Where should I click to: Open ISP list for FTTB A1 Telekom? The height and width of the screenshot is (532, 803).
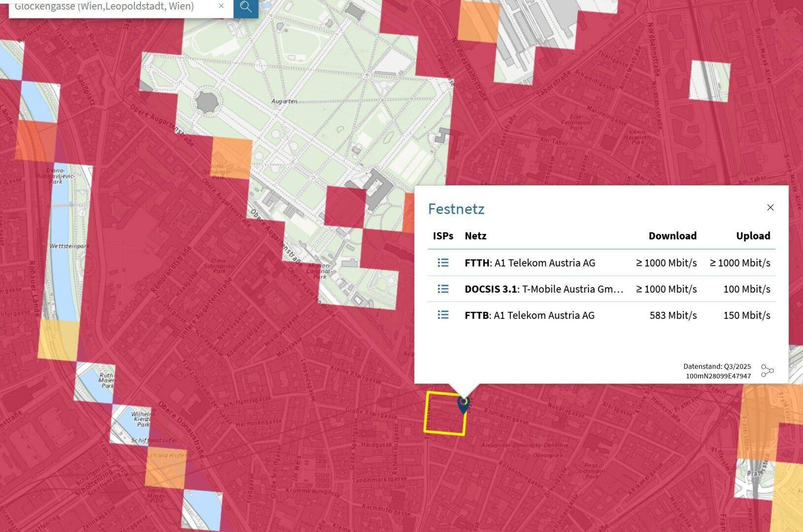click(x=443, y=315)
